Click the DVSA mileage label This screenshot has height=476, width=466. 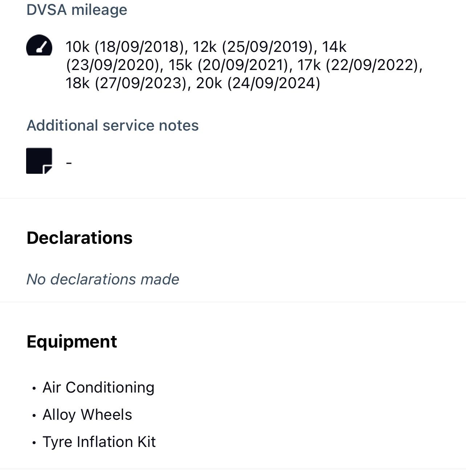77,10
